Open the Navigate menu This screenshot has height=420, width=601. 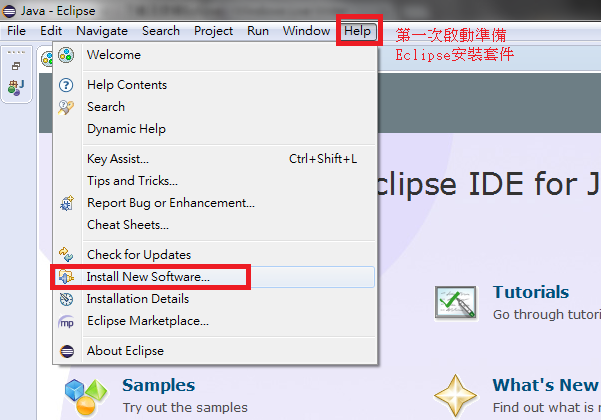pyautogui.click(x=102, y=31)
